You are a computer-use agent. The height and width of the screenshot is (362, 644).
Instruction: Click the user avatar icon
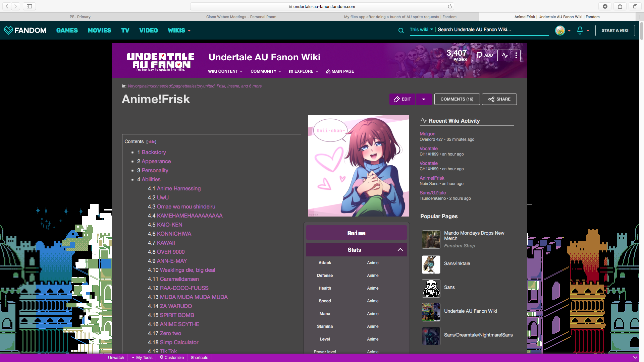tap(560, 31)
